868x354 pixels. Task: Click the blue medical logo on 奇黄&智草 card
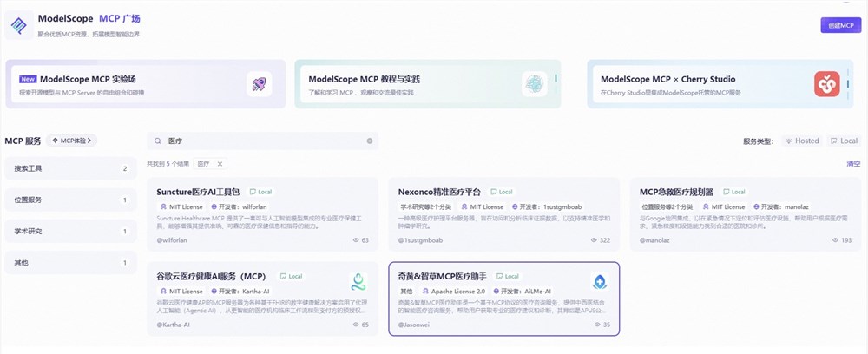pyautogui.click(x=600, y=281)
